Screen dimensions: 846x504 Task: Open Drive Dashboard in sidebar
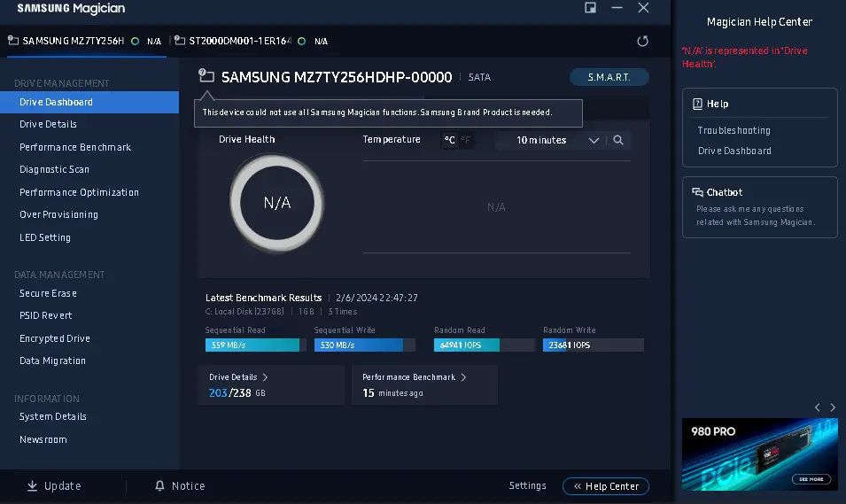point(89,102)
